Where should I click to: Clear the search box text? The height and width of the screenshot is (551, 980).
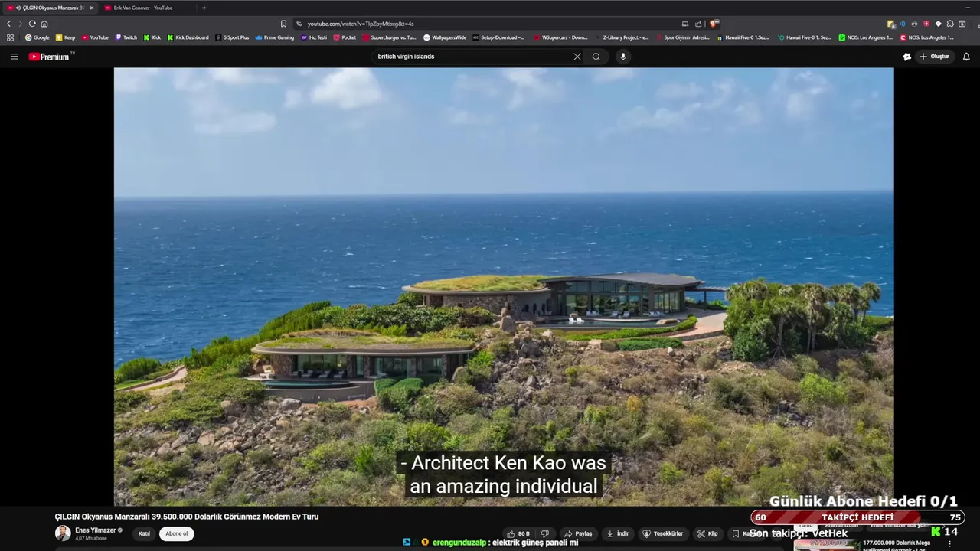(577, 57)
